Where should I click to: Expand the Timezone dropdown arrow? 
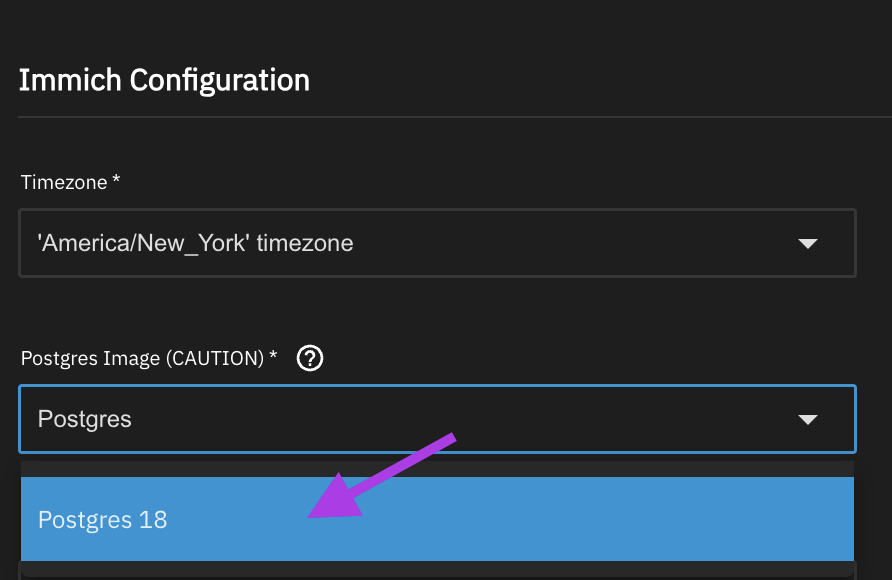point(808,244)
